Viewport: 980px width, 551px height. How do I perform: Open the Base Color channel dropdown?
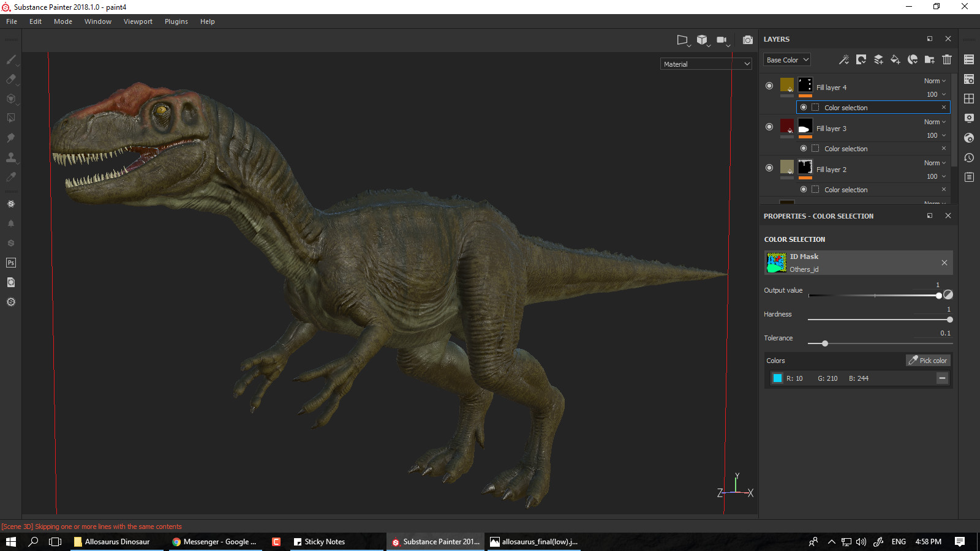click(x=786, y=59)
